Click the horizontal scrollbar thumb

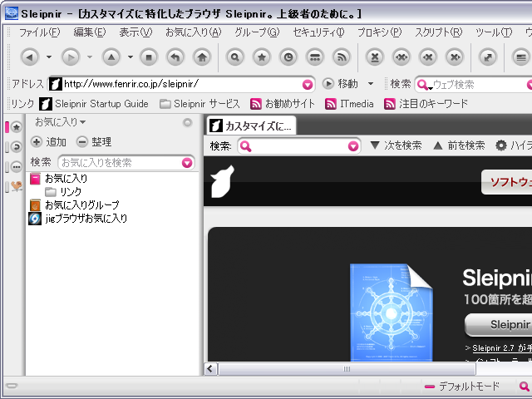[x=347, y=369]
